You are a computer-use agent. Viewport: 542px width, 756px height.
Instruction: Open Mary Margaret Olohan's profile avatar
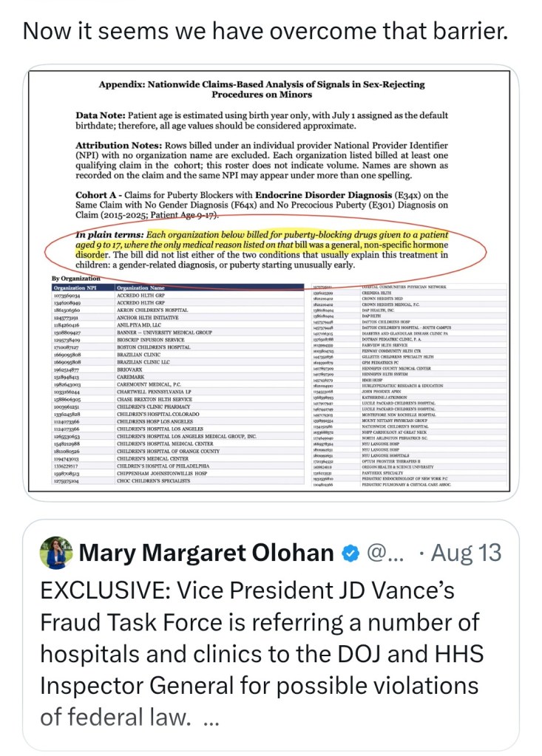point(56,553)
